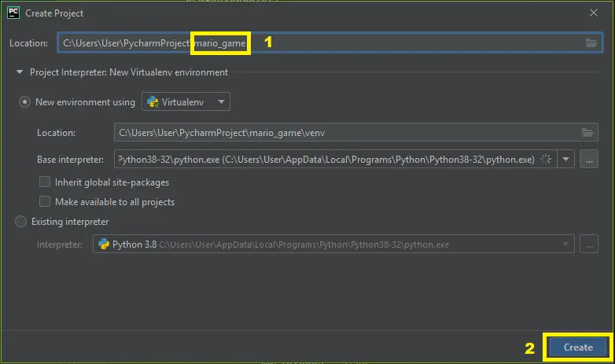Enable Inherit global site-packages
The height and width of the screenshot is (364, 615).
coord(46,182)
